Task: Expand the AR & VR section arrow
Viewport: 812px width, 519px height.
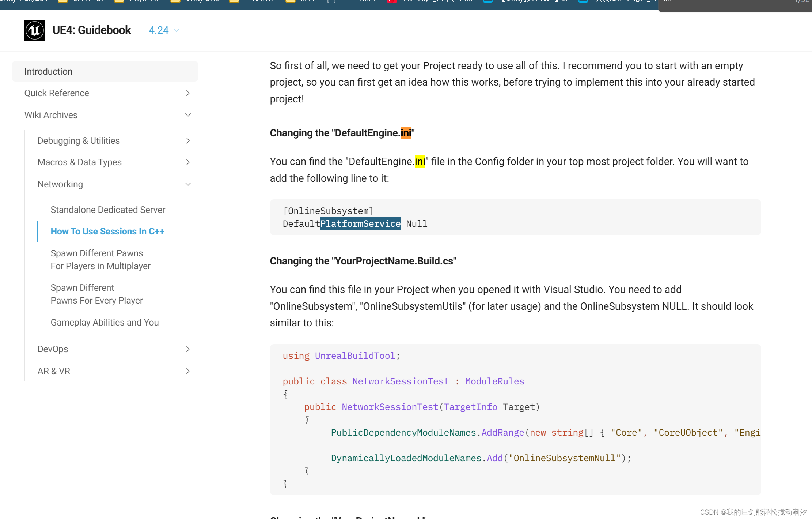Action: (188, 371)
